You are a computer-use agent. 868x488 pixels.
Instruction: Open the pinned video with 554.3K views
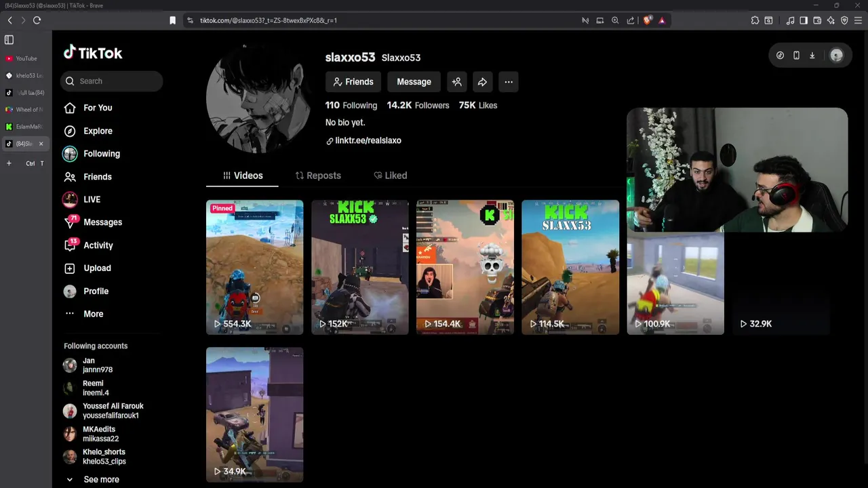point(255,267)
